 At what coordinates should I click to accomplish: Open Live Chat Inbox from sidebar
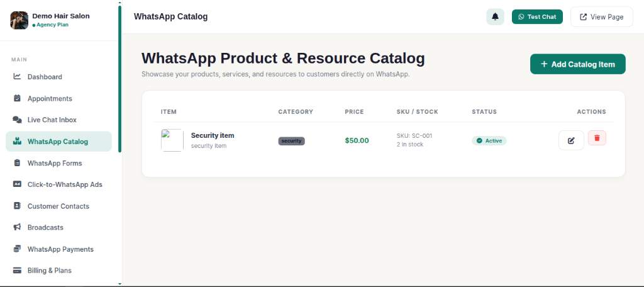coord(58,120)
